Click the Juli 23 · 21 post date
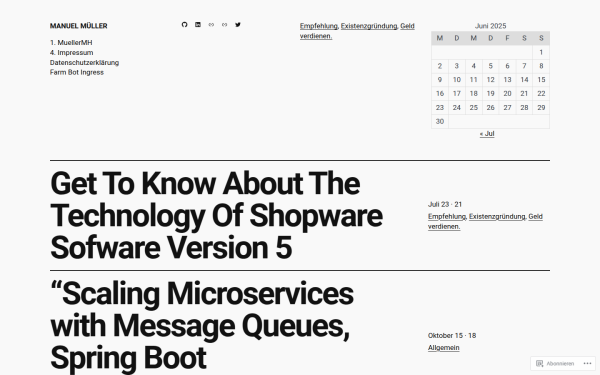This screenshot has height=375, width=600. pyautogui.click(x=445, y=204)
